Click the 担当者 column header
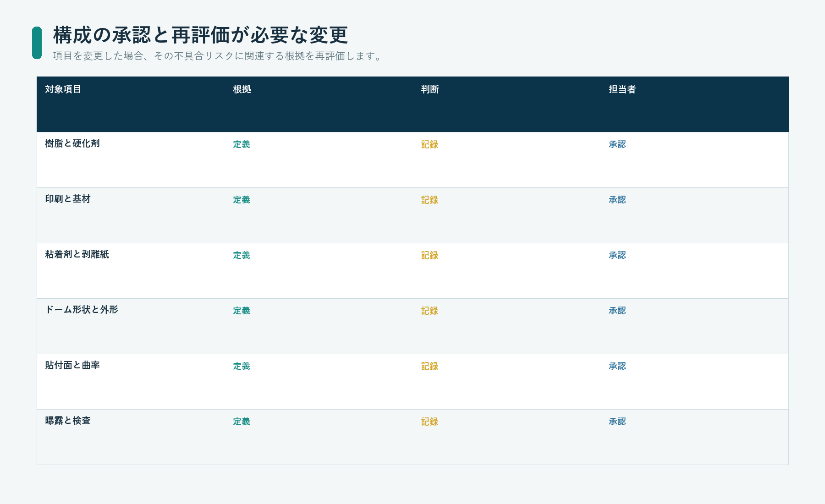Screen dimensions: 825x504 pyautogui.click(x=622, y=89)
